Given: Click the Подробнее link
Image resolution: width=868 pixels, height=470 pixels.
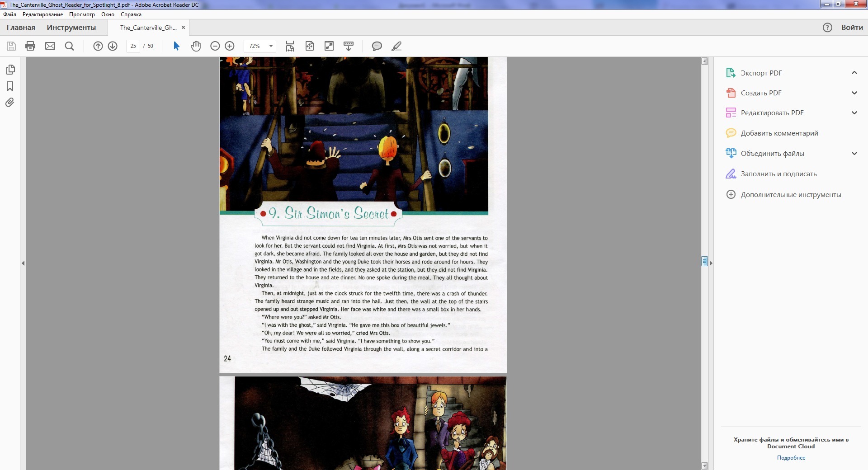Looking at the screenshot, I should coord(791,458).
